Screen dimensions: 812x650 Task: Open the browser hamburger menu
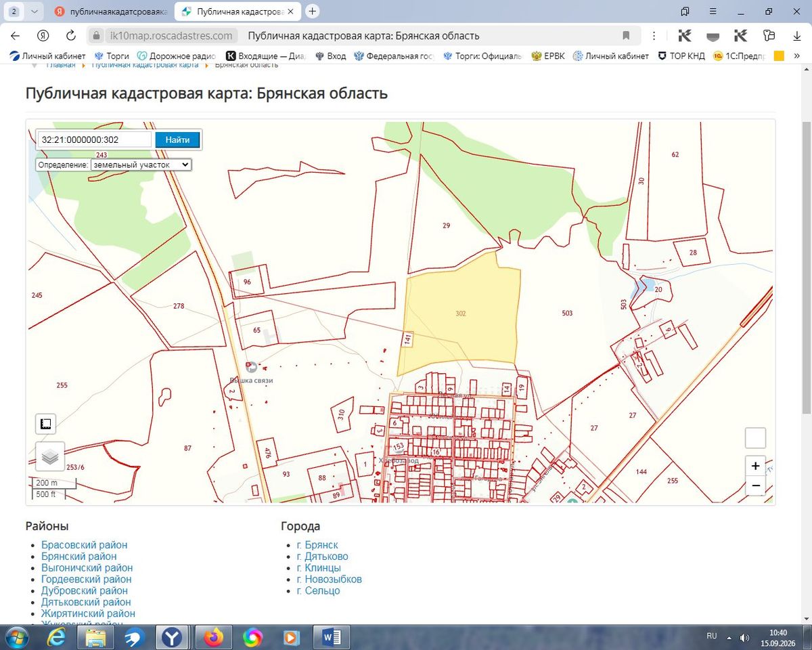click(x=713, y=12)
